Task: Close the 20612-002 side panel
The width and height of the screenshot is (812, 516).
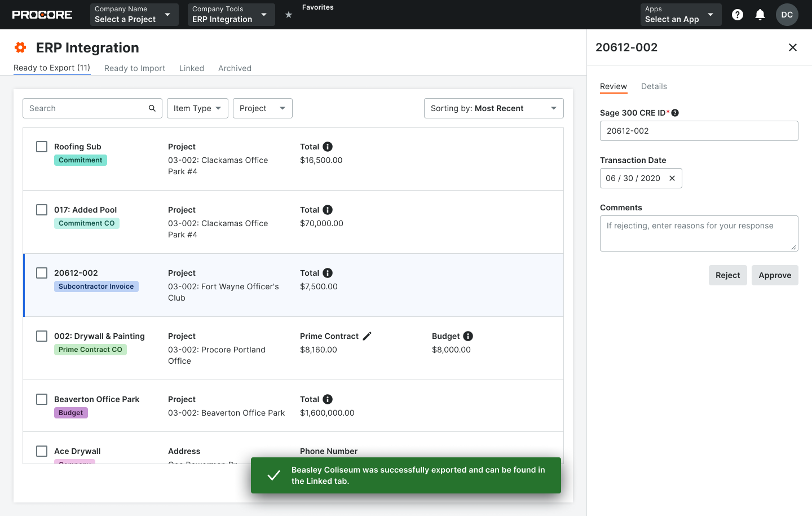Action: coord(793,47)
